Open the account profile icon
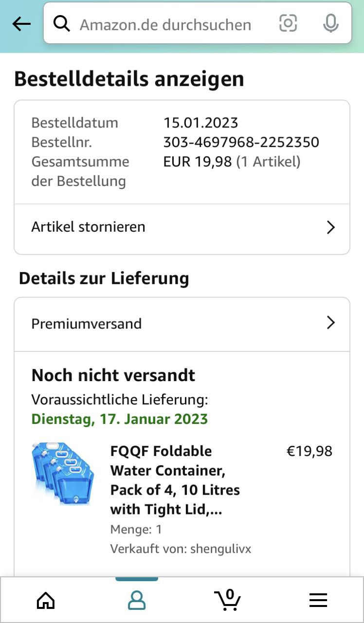Viewport: 364px width, 623px height. click(x=137, y=601)
